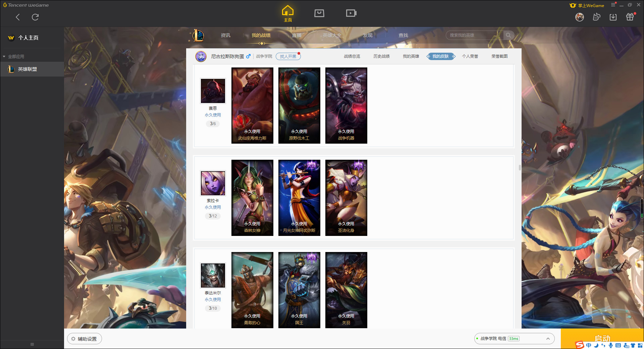Click the Sogou toolbar microphone icon

click(x=611, y=345)
